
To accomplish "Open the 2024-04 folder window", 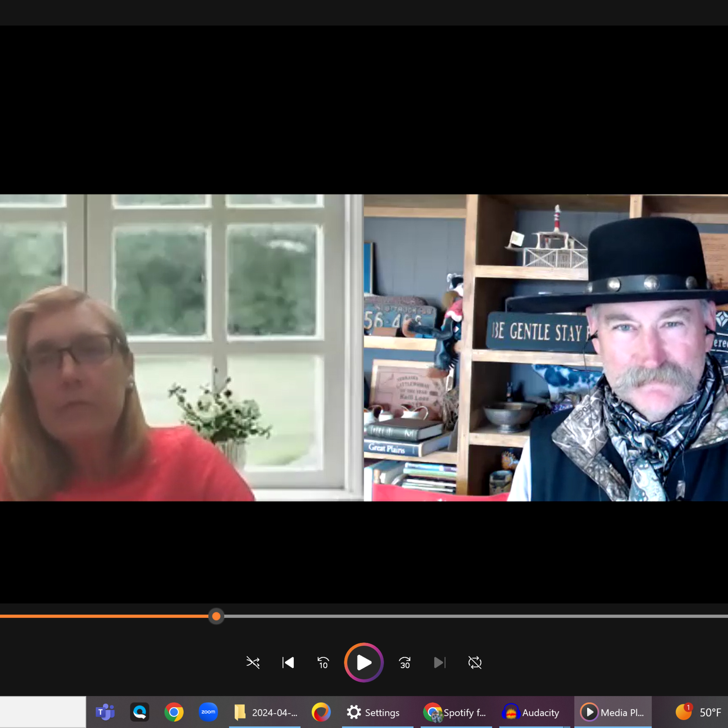I will pyautogui.click(x=265, y=712).
